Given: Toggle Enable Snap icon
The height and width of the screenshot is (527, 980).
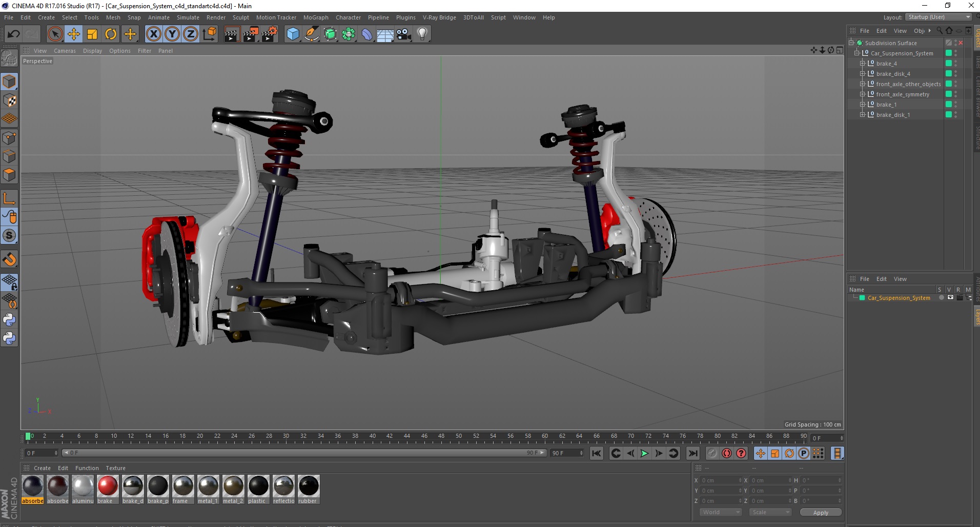Looking at the screenshot, I should [9, 259].
